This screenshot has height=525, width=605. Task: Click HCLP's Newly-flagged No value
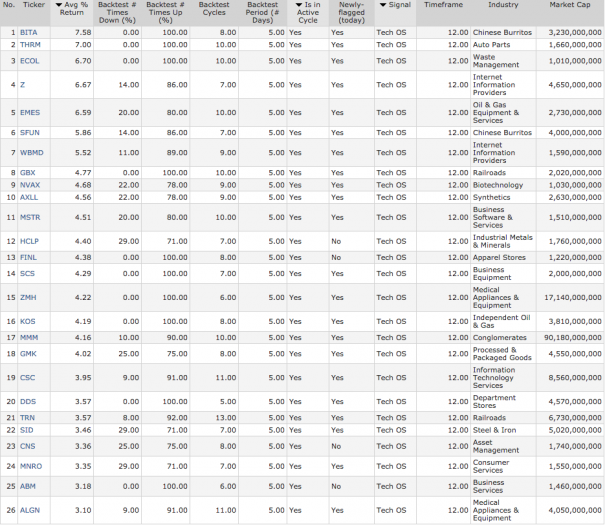tap(336, 241)
